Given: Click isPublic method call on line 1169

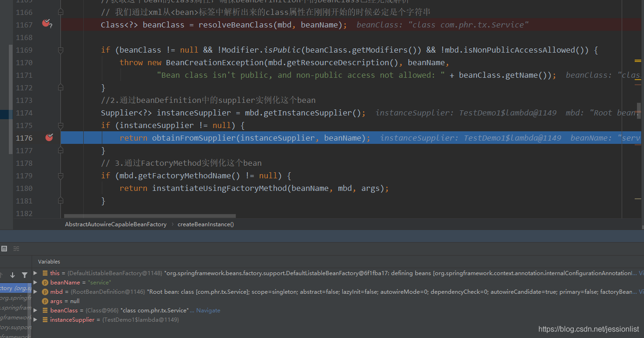Looking at the screenshot, I should click(x=282, y=50).
